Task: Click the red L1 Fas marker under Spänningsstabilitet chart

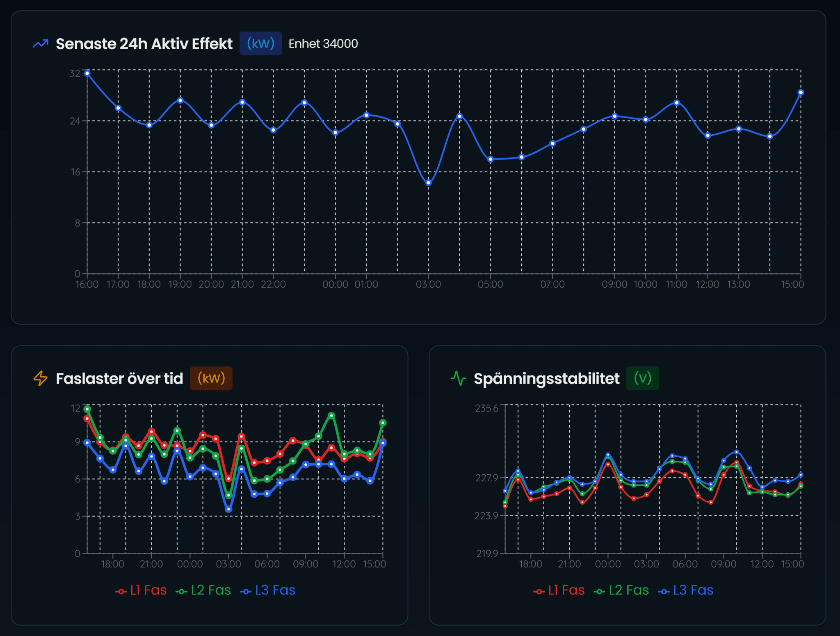Action: point(539,590)
